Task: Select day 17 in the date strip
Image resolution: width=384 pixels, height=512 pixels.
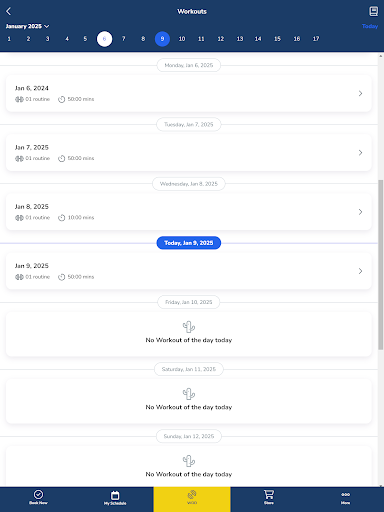Action: point(316,39)
